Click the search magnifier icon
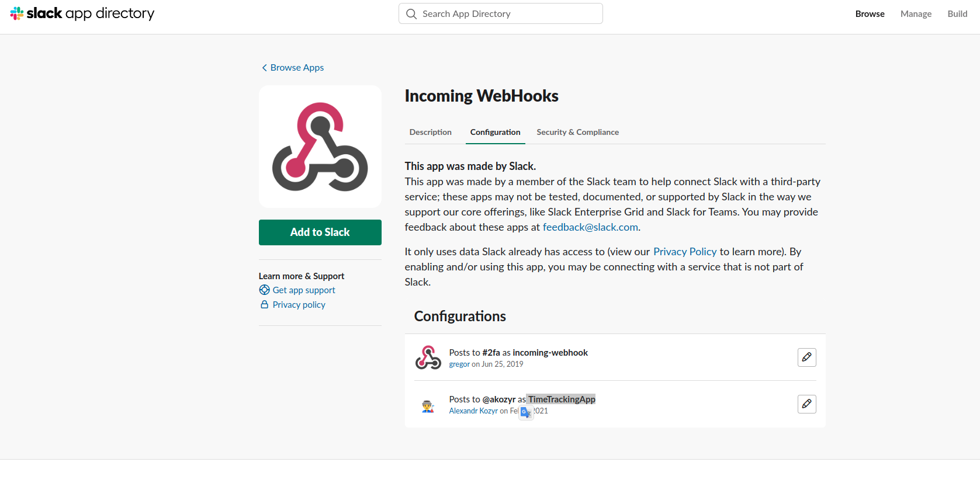The height and width of the screenshot is (483, 980). click(411, 14)
